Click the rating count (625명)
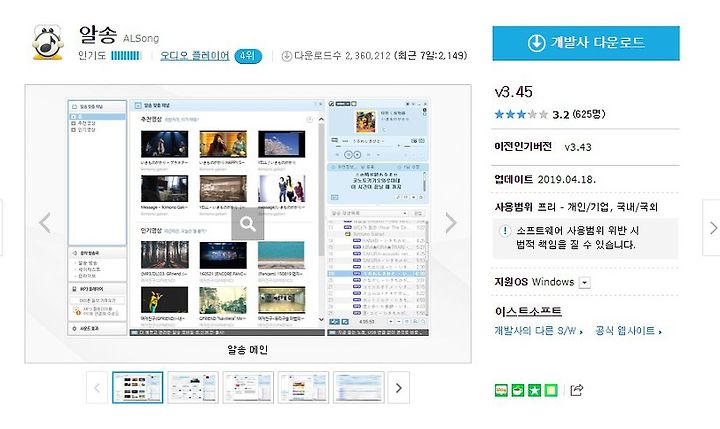Screen dimensions: 720x429 tap(589, 114)
